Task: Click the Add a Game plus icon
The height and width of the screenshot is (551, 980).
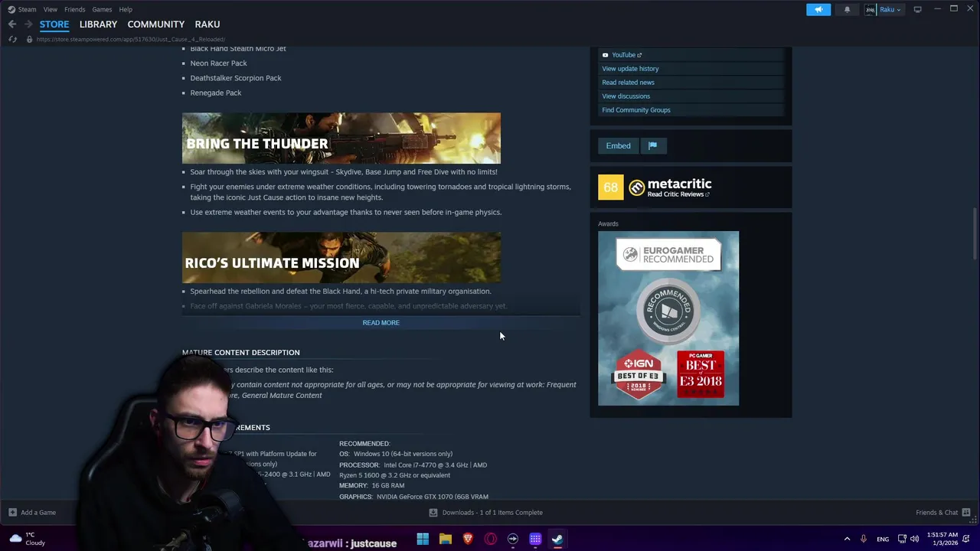Action: [12, 513]
